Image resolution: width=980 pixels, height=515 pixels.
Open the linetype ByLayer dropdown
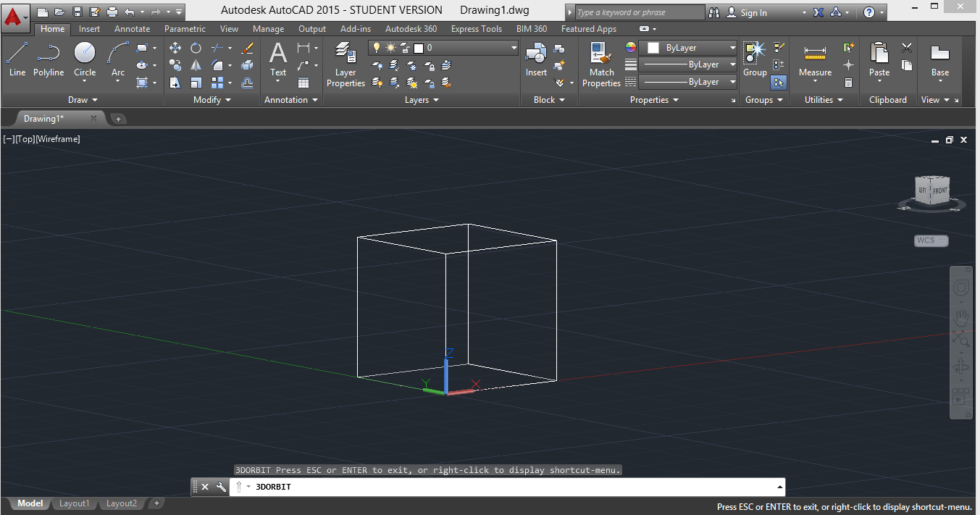pos(687,82)
